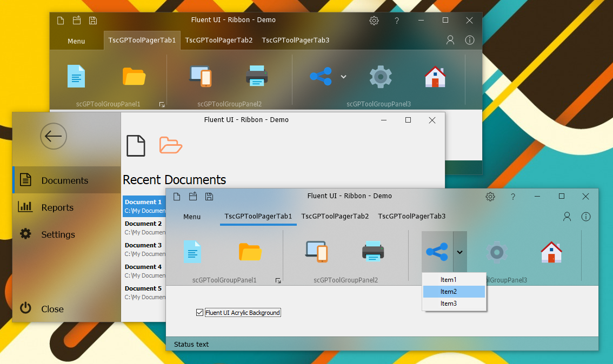Click the small gear icon in the dark window title bar
Viewport: 613px width, 364px height.
click(x=374, y=21)
